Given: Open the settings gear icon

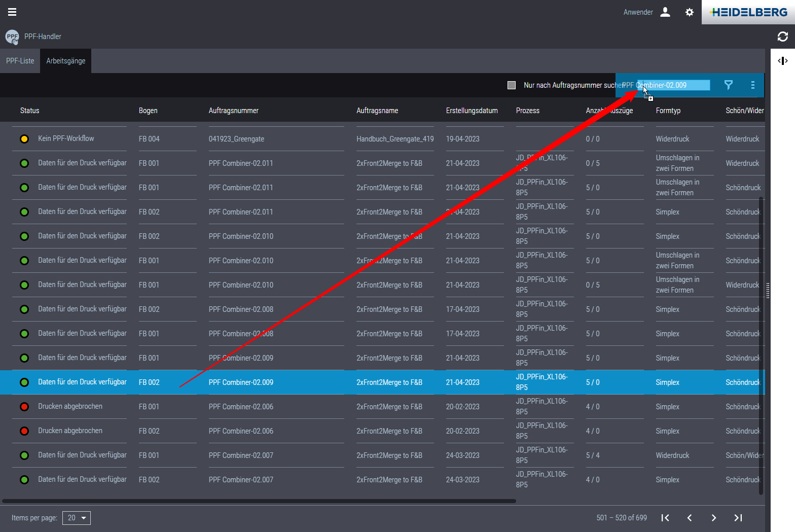Looking at the screenshot, I should [x=689, y=12].
